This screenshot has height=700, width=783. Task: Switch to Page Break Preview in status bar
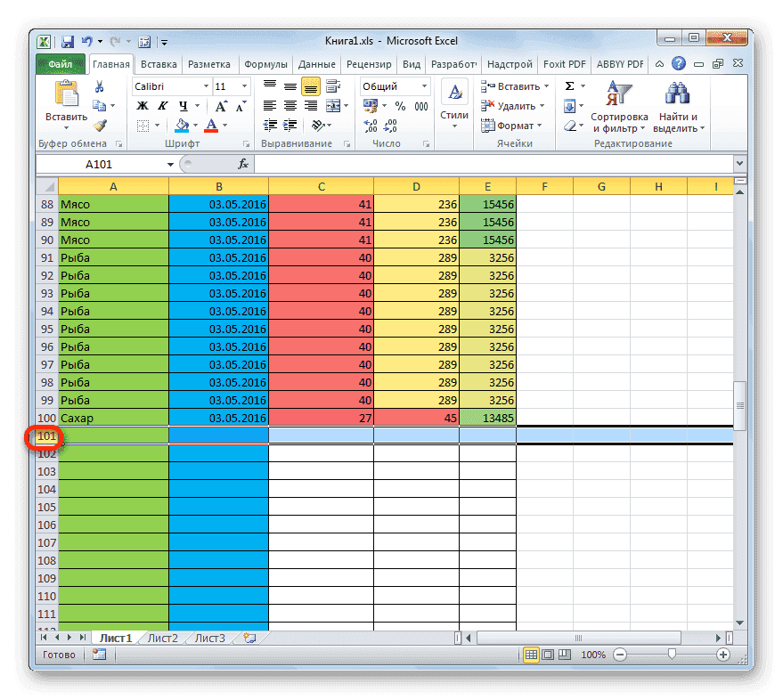(565, 655)
